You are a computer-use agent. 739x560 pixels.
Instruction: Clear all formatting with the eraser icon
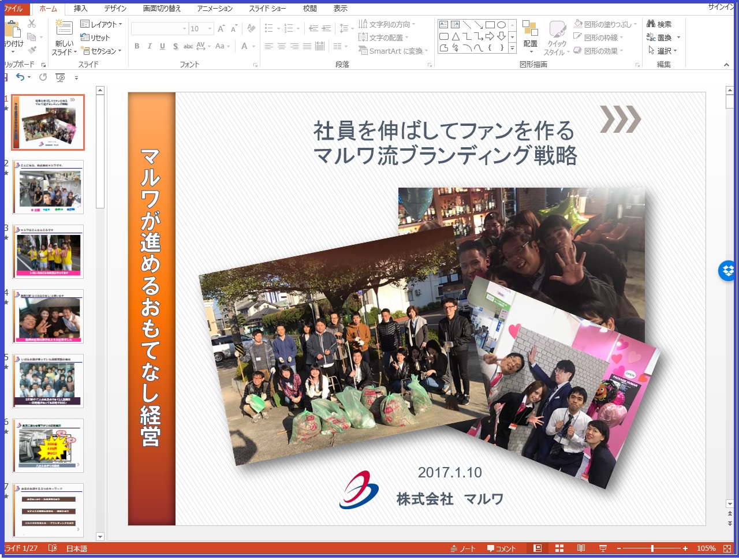point(251,28)
